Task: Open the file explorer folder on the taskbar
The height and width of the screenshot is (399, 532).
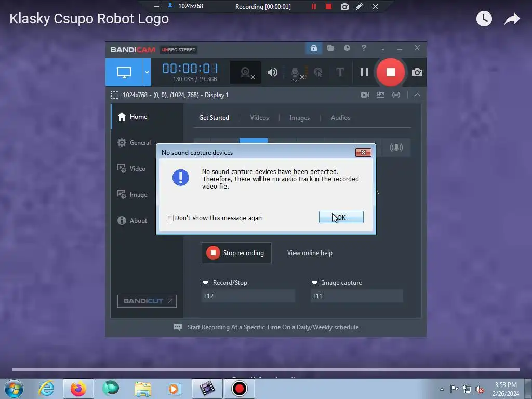Action: coord(143,389)
